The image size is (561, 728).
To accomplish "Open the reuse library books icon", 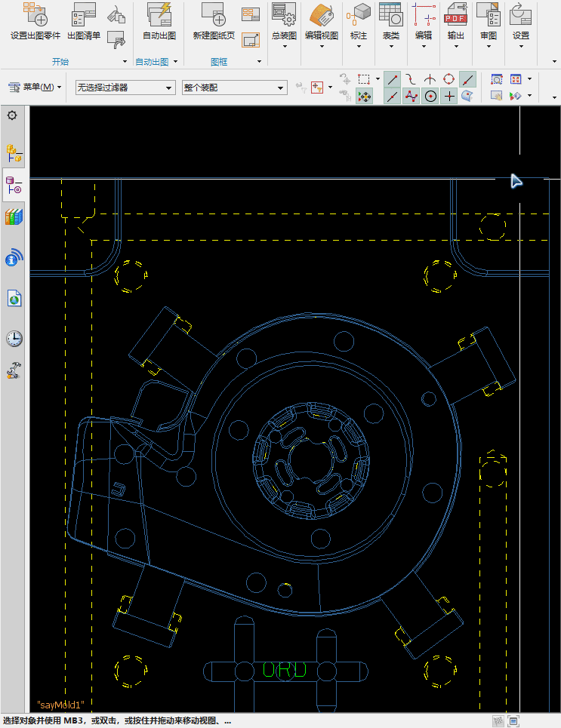I will (14, 217).
